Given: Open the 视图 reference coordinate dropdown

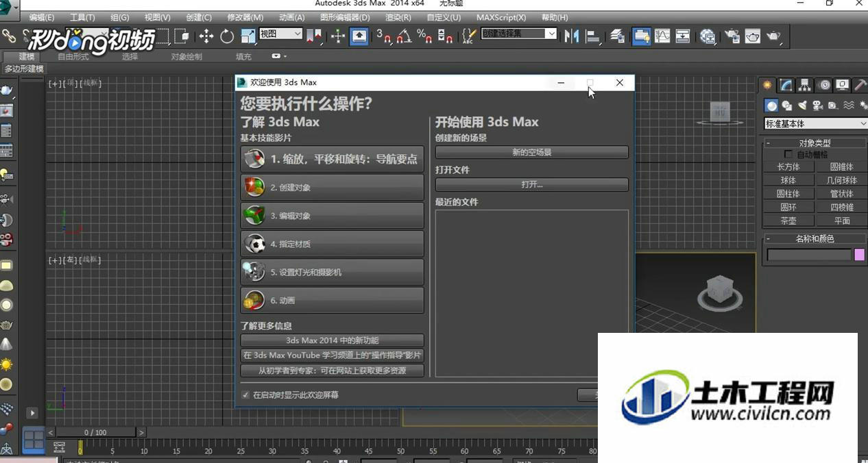Looking at the screenshot, I should pos(281,34).
